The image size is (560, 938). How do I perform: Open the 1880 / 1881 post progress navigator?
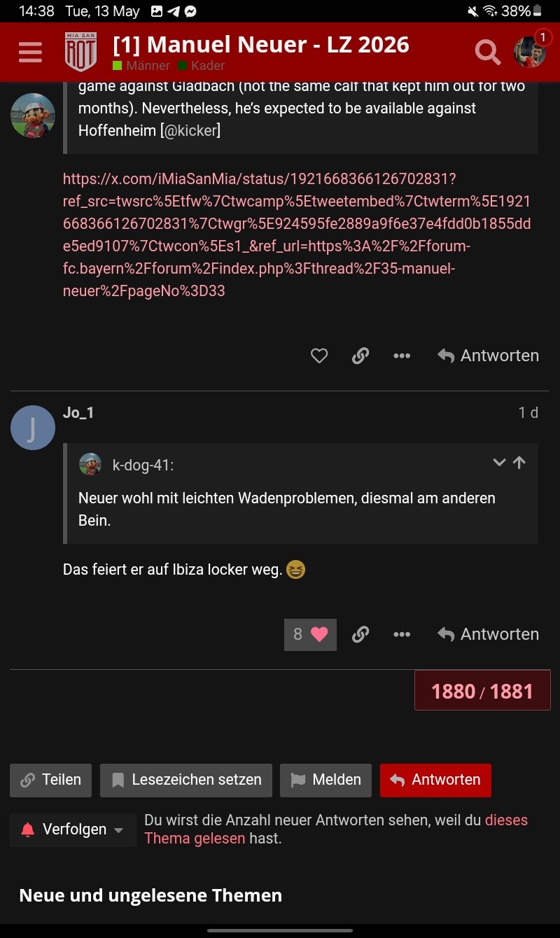[x=482, y=691]
